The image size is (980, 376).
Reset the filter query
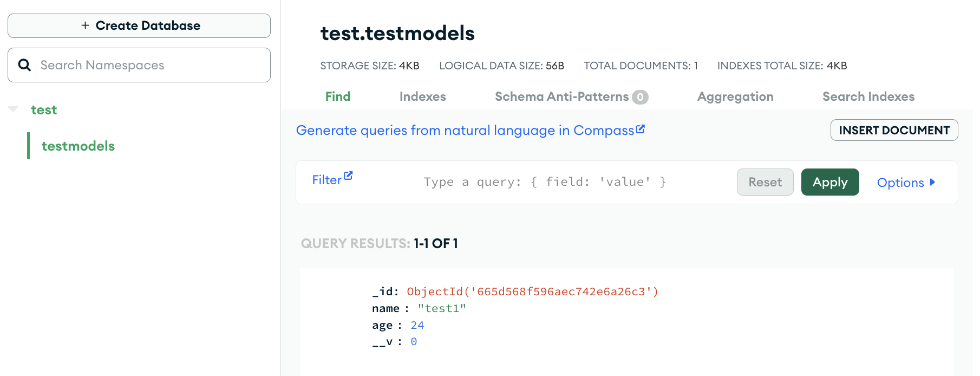point(765,182)
